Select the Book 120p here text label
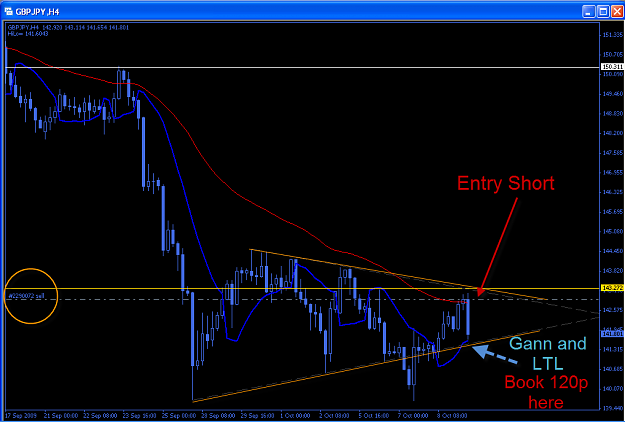Viewport: 625px width, 422px height. (x=546, y=393)
